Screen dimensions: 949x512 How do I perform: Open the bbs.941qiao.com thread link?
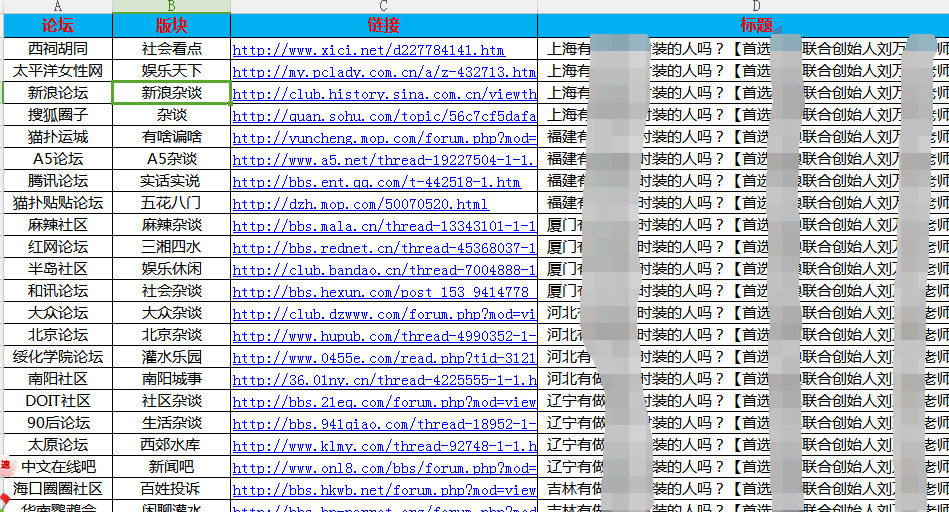tap(384, 424)
